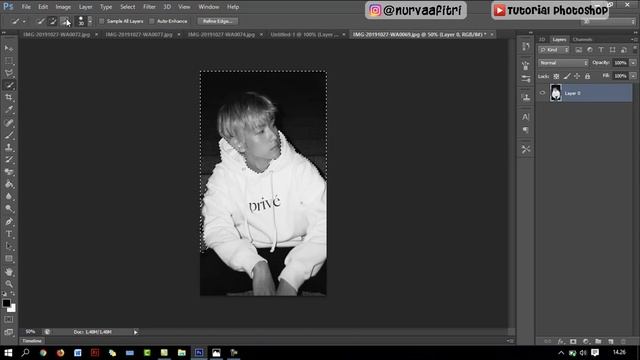Select the Crop tool
The width and height of the screenshot is (640, 360).
pyautogui.click(x=9, y=98)
